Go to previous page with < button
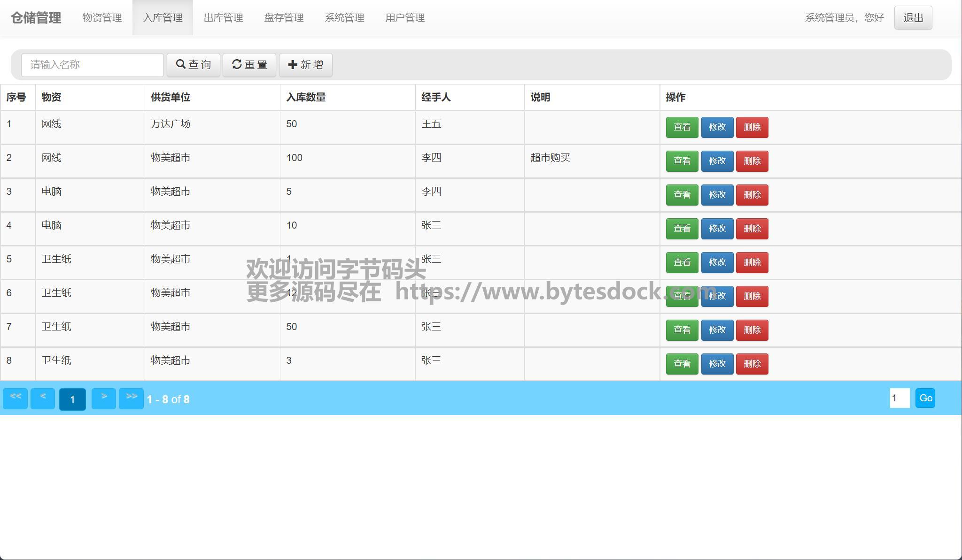This screenshot has height=560, width=962. click(x=43, y=399)
